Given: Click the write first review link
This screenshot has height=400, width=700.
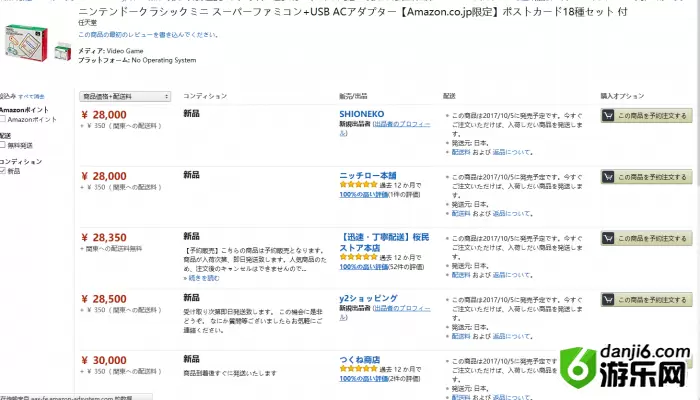Looking at the screenshot, I should (148, 34).
